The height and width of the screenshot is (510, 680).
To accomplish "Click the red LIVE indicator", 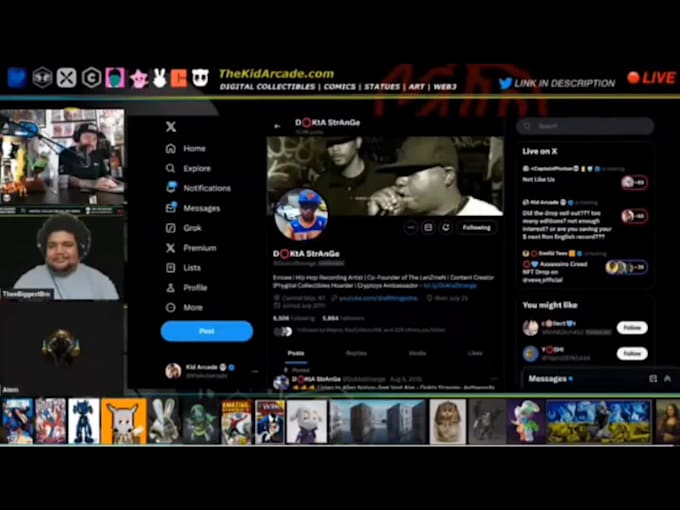I will pyautogui.click(x=651, y=78).
